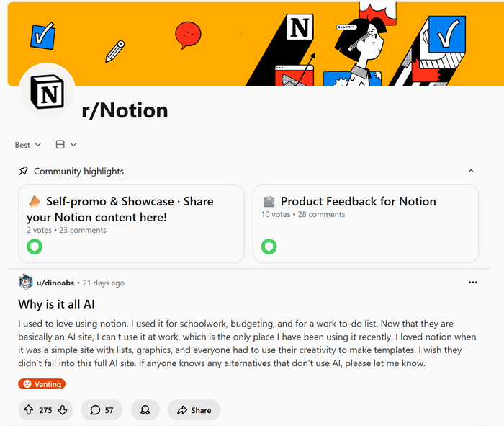Open Product Feedback for Notion highlight
504x426 pixels.
[358, 202]
